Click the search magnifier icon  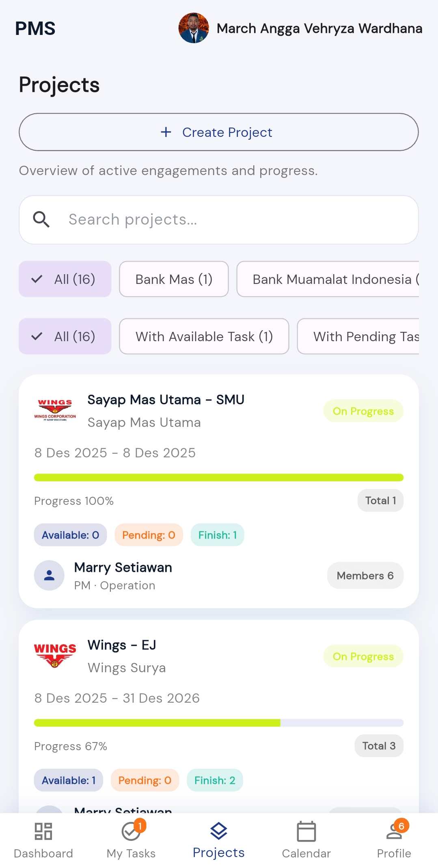pyautogui.click(x=41, y=220)
